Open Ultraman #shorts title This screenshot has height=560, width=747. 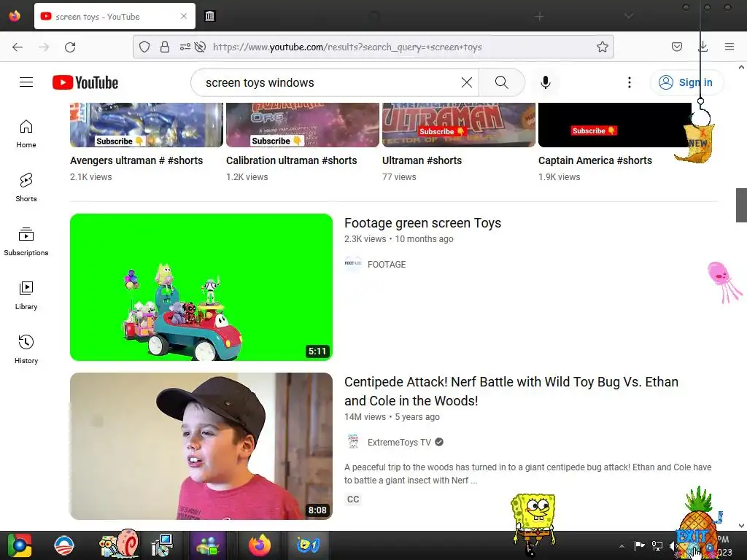422,160
